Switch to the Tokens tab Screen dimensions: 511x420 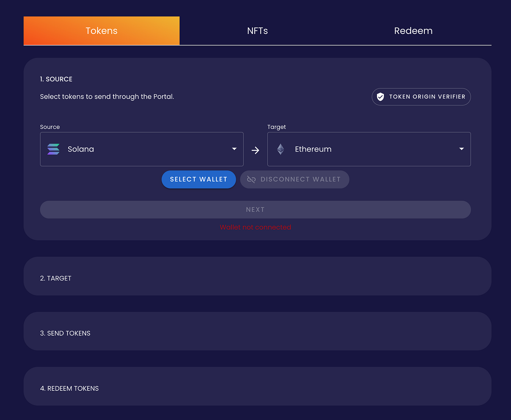(101, 31)
